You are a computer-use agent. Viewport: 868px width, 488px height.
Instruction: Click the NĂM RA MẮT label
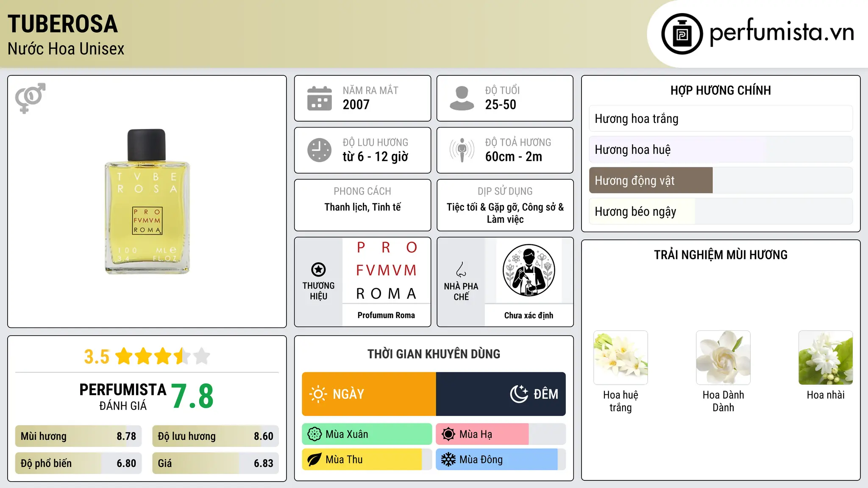point(370,90)
